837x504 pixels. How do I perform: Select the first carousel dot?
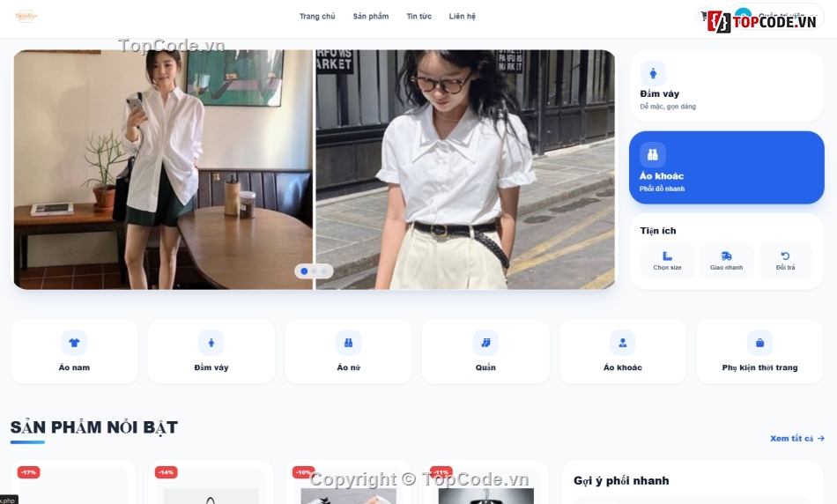click(x=304, y=271)
